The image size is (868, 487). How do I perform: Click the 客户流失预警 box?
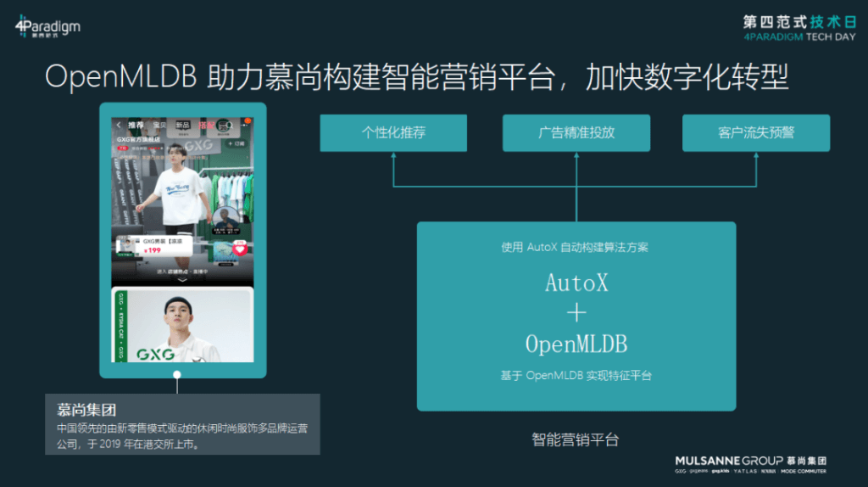point(756,133)
